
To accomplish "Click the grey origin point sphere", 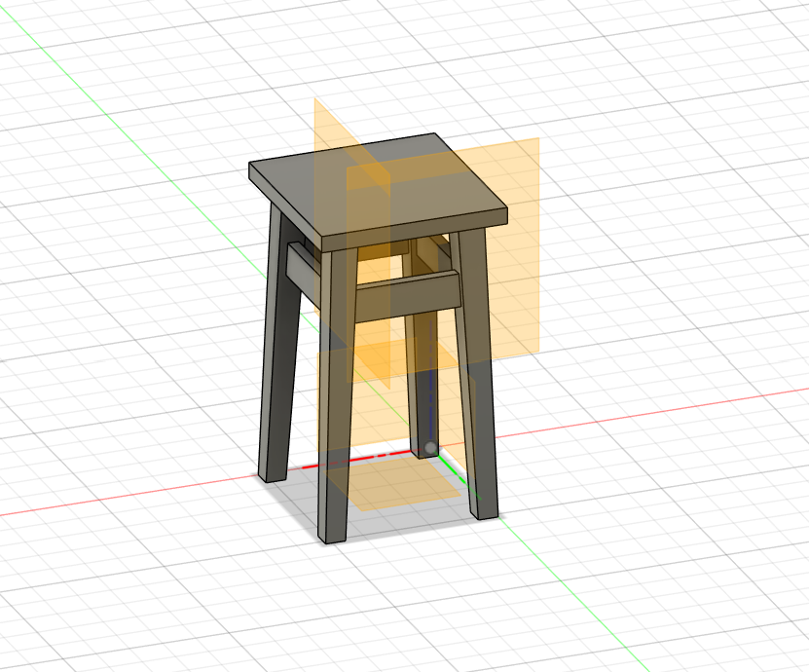I will tap(429, 447).
